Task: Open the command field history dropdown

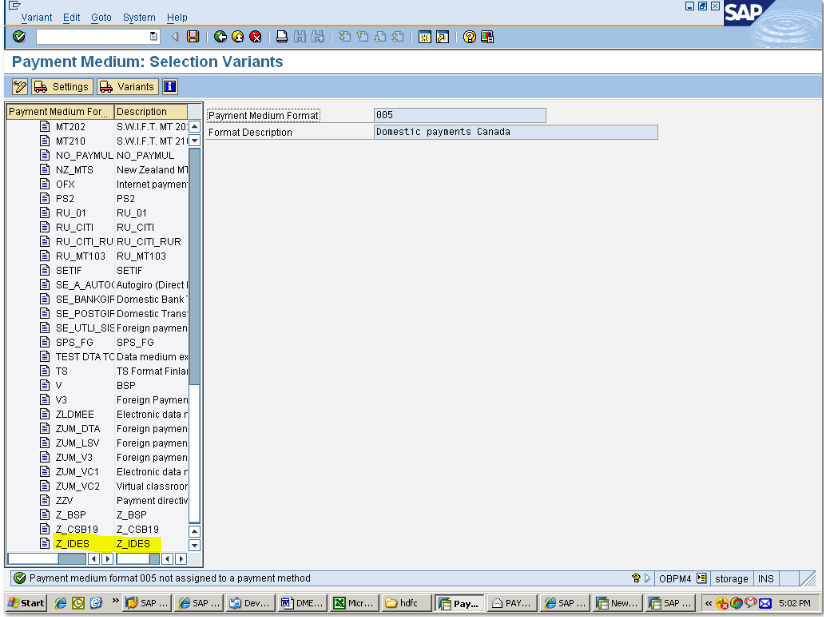Action: coord(152,36)
